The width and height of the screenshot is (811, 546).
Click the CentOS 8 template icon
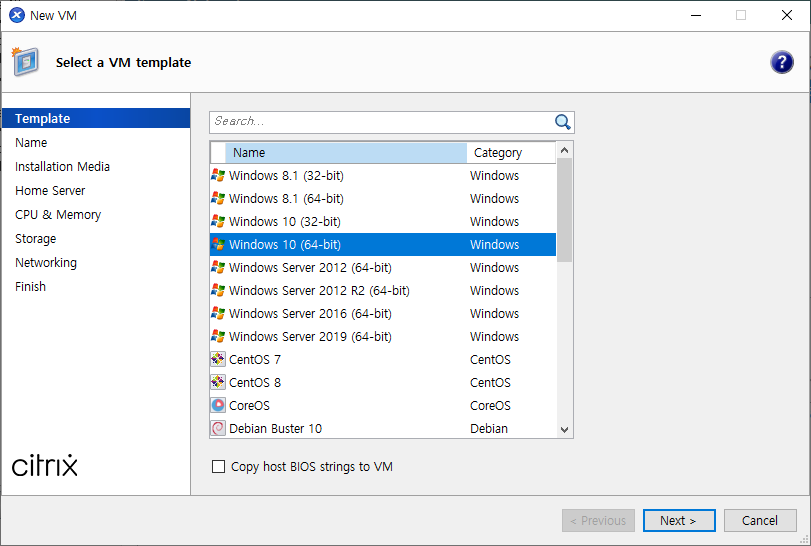click(x=218, y=382)
